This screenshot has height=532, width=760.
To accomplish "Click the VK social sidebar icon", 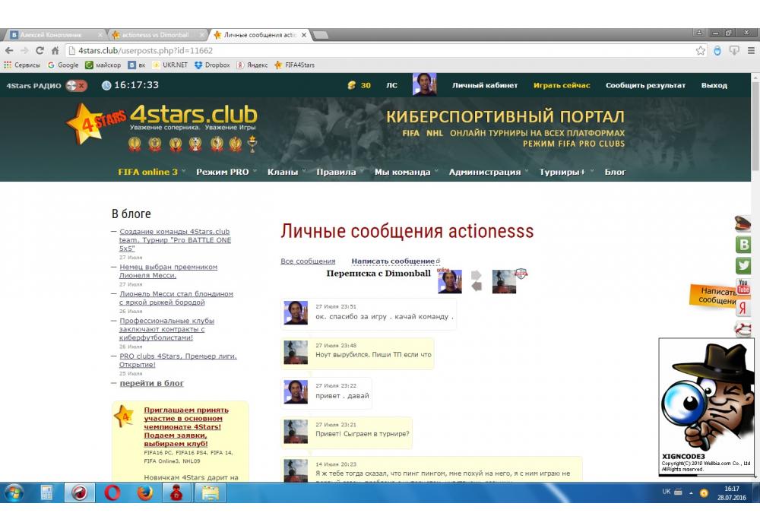I will [x=743, y=245].
